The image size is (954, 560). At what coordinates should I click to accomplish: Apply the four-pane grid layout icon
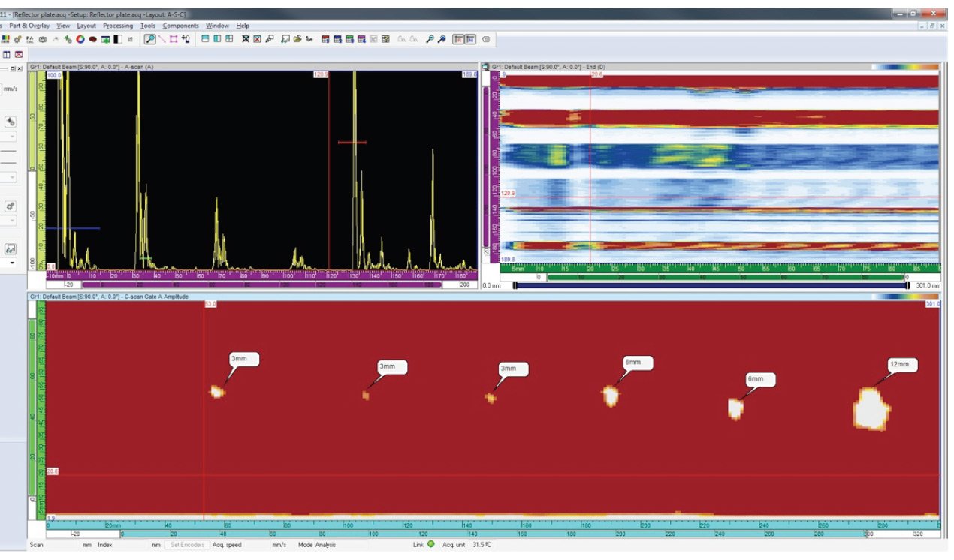(229, 38)
